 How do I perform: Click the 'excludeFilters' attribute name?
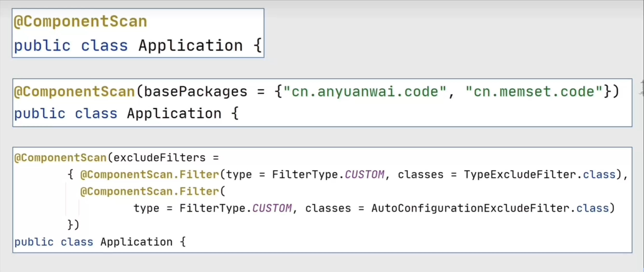(x=160, y=158)
